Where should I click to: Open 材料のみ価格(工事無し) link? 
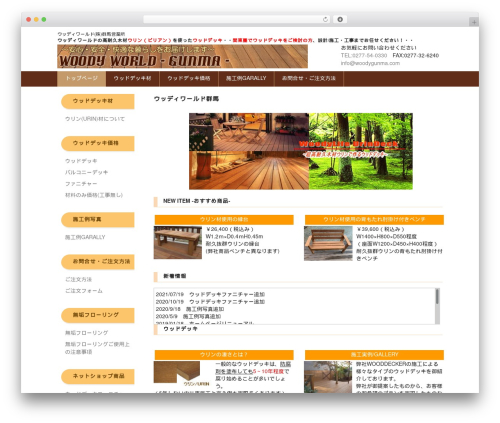[94, 195]
